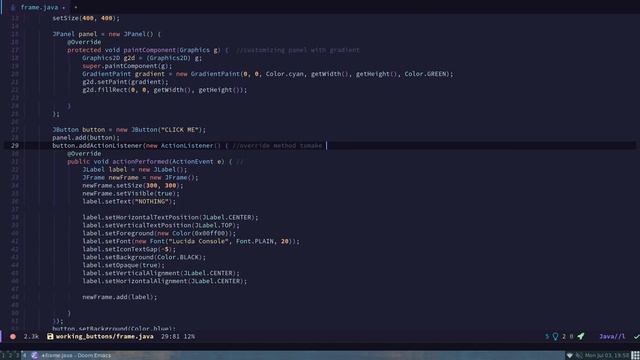Click the Lucida Console font line
This screenshot has width=640, height=360.
191,241
